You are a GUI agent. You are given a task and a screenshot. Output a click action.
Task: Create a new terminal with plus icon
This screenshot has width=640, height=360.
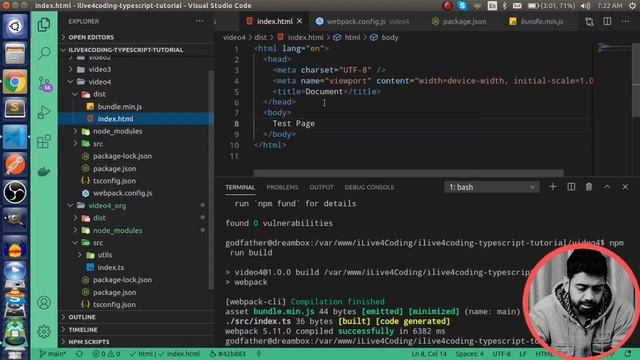pos(553,187)
